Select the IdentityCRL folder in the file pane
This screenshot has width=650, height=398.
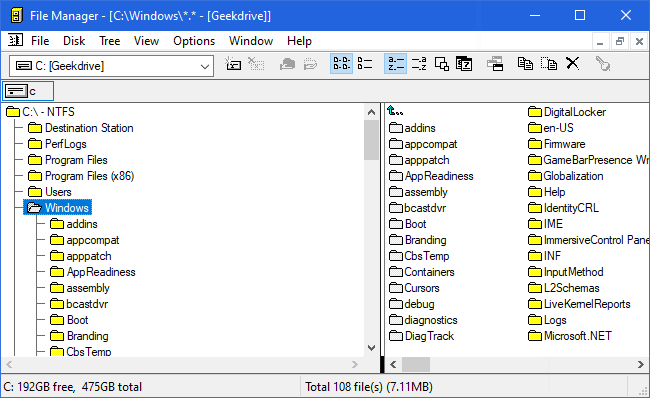click(x=563, y=208)
